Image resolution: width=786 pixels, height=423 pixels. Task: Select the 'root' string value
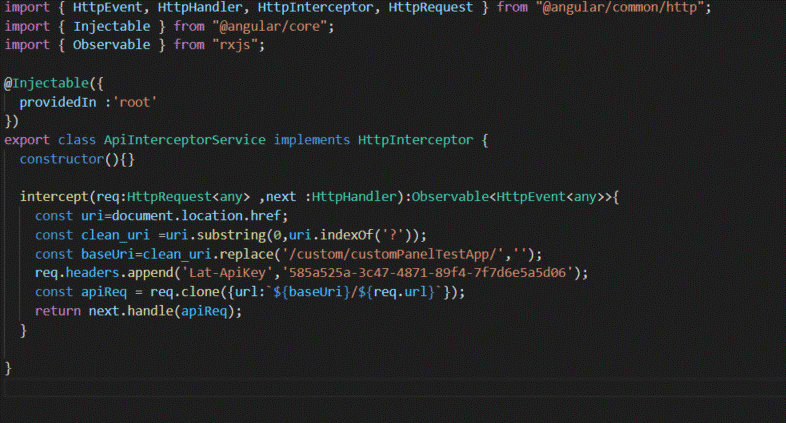(134, 102)
